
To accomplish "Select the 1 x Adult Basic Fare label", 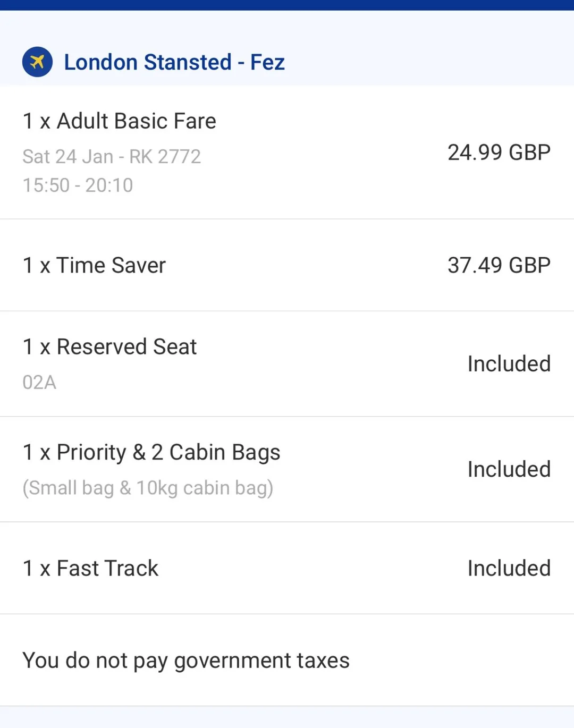I will pyautogui.click(x=120, y=121).
